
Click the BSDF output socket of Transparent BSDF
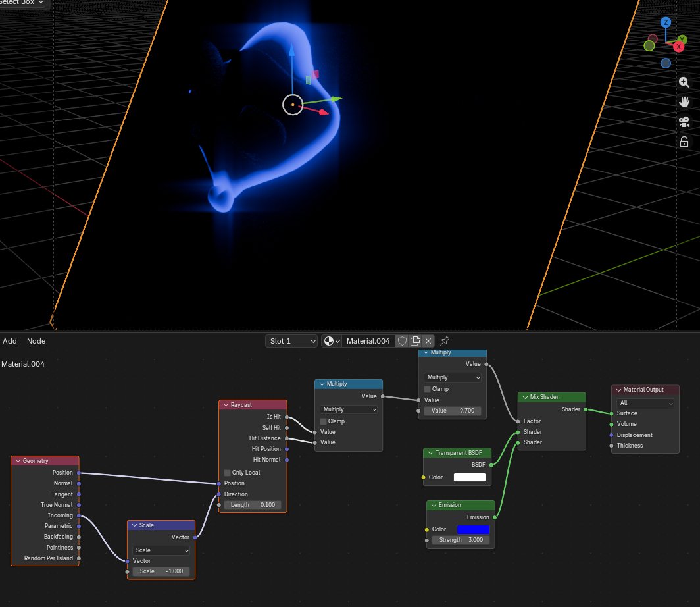491,465
